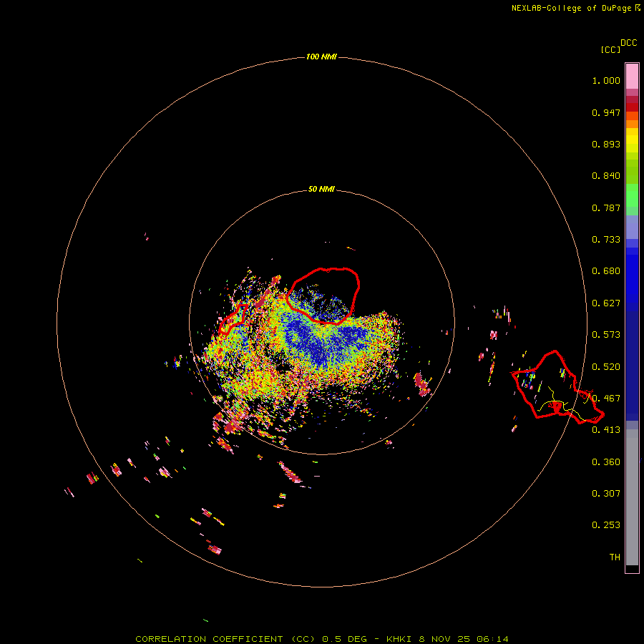Image resolution: width=644 pixels, height=644 pixels.
Task: Click the 0.627 scale value
Action: (606, 303)
